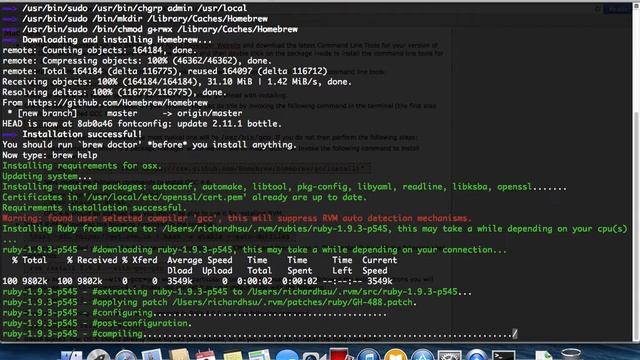The height and width of the screenshot is (360, 640).
Task: Click 'Compressing objects: 100%' line
Action: coord(137,61)
